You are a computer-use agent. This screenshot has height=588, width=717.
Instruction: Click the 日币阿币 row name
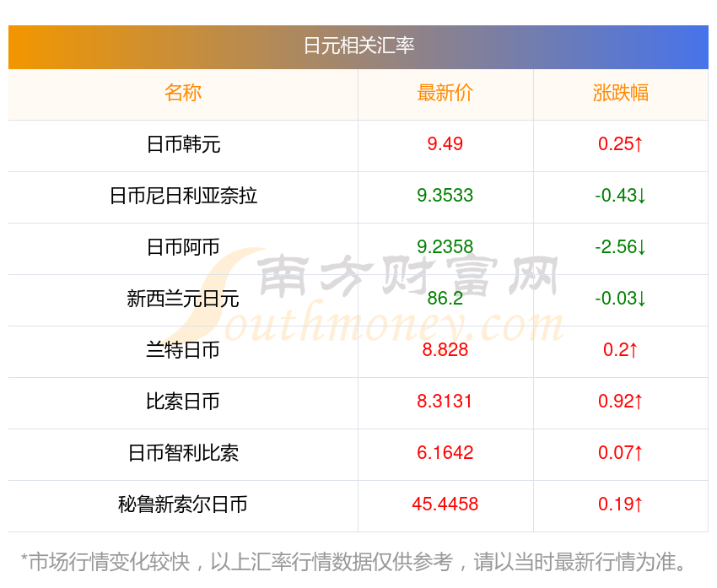click(183, 247)
